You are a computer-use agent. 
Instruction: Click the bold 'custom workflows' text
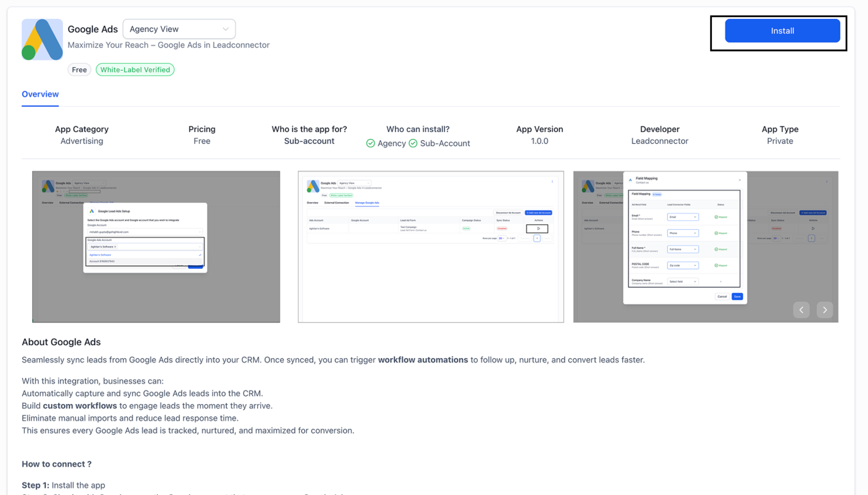pos(79,406)
